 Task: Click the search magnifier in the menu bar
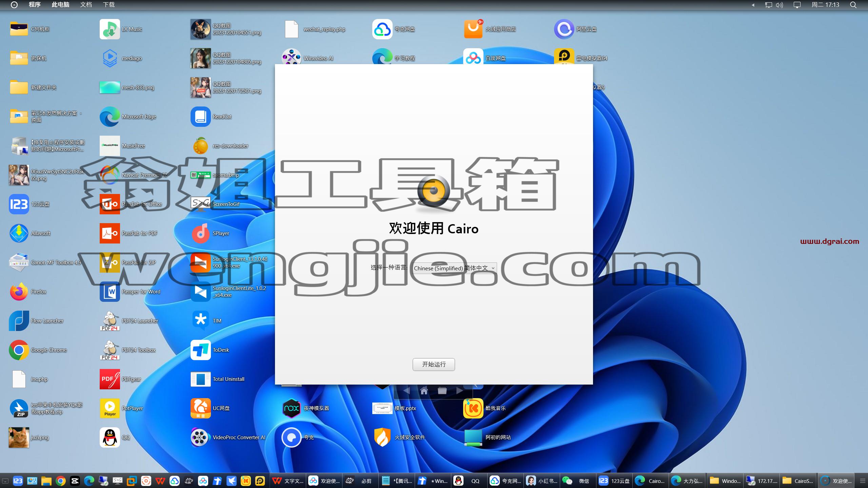pyautogui.click(x=853, y=5)
